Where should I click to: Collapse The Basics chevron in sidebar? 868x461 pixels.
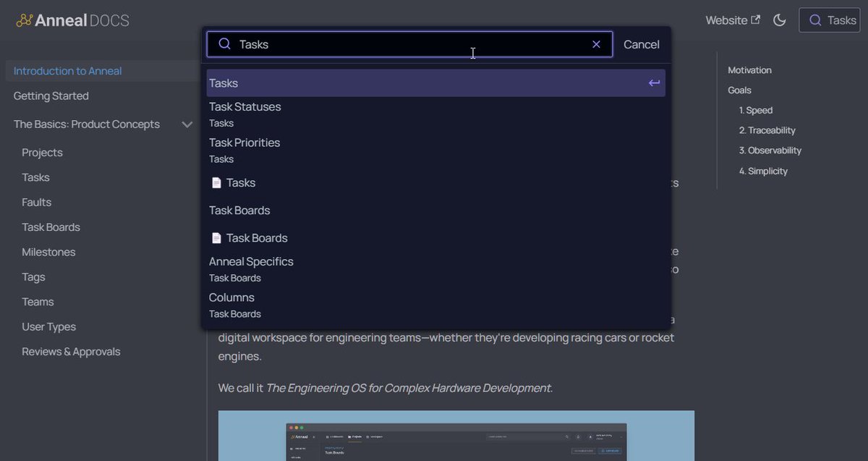[187, 124]
